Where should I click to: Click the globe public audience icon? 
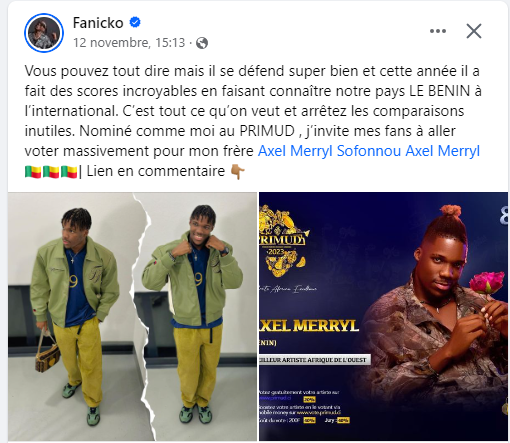[x=202, y=43]
